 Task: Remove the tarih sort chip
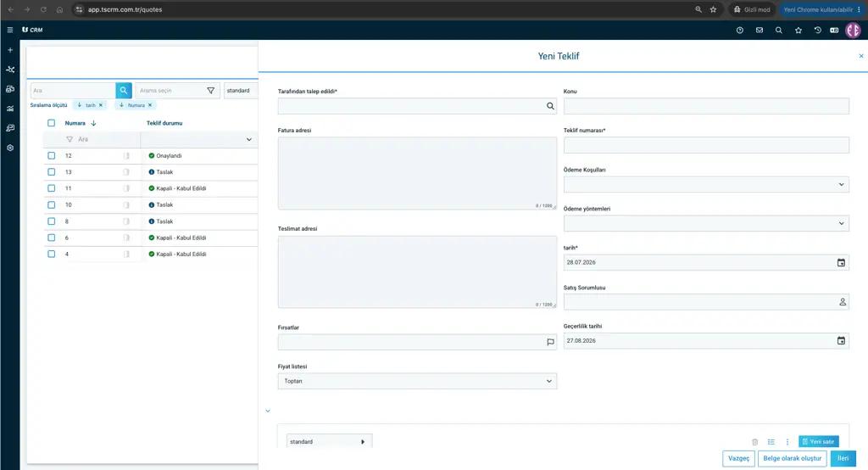click(x=101, y=104)
